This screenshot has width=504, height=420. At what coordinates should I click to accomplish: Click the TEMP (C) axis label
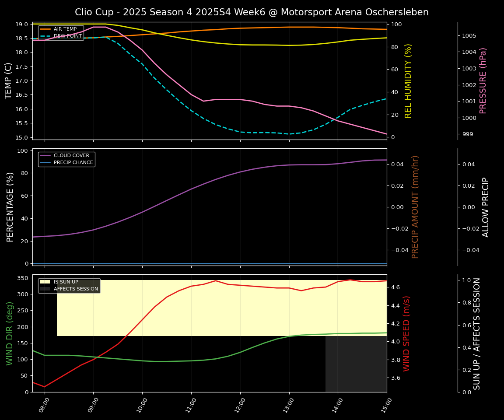(x=9, y=80)
